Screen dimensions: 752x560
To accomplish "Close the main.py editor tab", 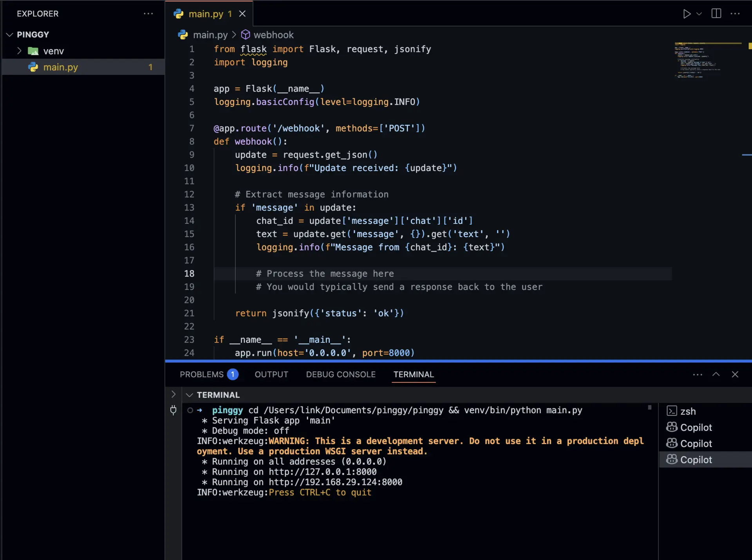I will (242, 14).
